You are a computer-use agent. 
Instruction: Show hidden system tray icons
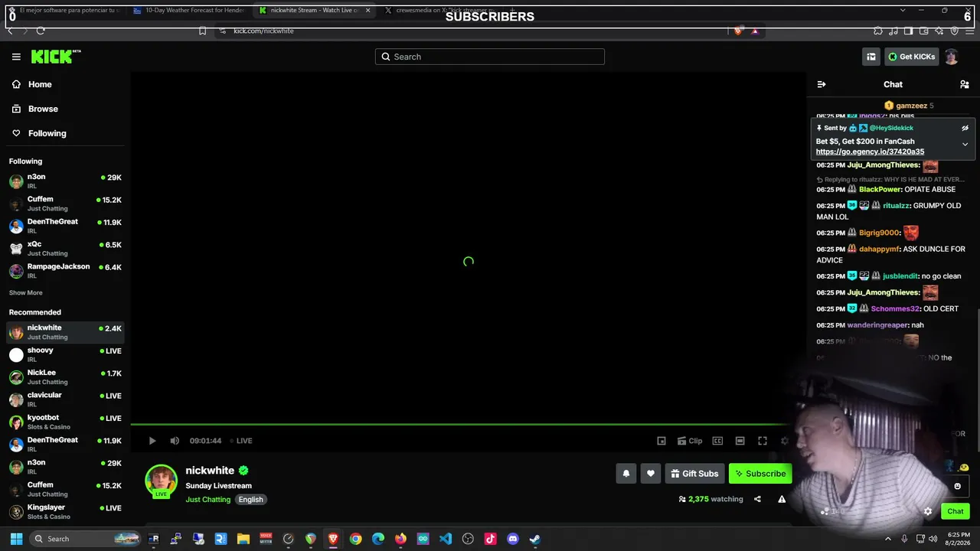tap(888, 539)
